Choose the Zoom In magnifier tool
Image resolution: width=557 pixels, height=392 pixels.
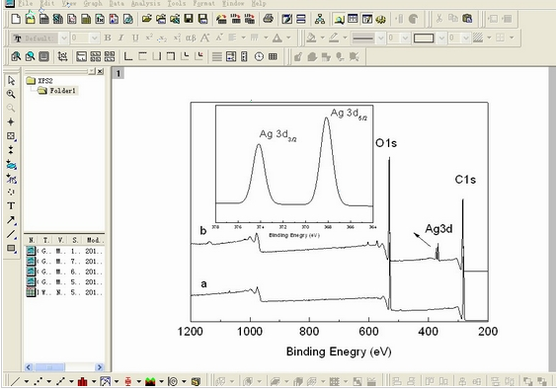coord(11,94)
